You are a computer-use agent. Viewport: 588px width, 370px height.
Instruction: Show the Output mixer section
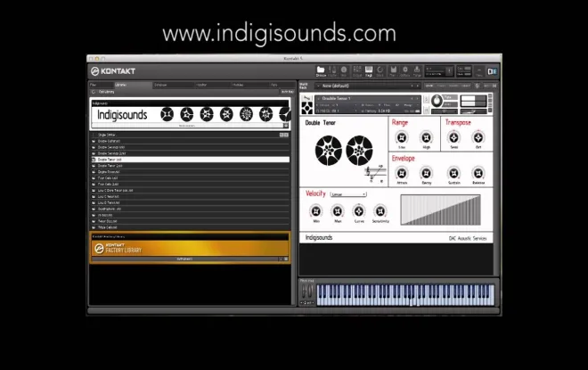[x=357, y=70]
